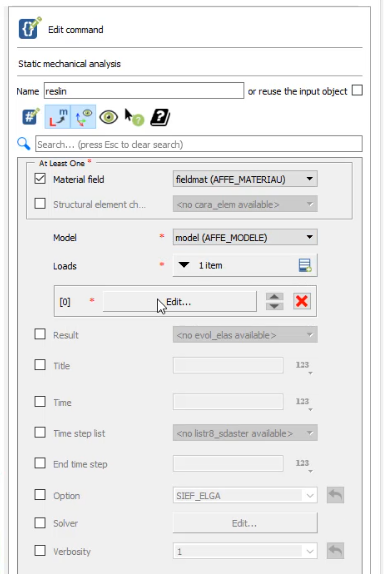Collapse the Loads '1 item' list

point(184,265)
